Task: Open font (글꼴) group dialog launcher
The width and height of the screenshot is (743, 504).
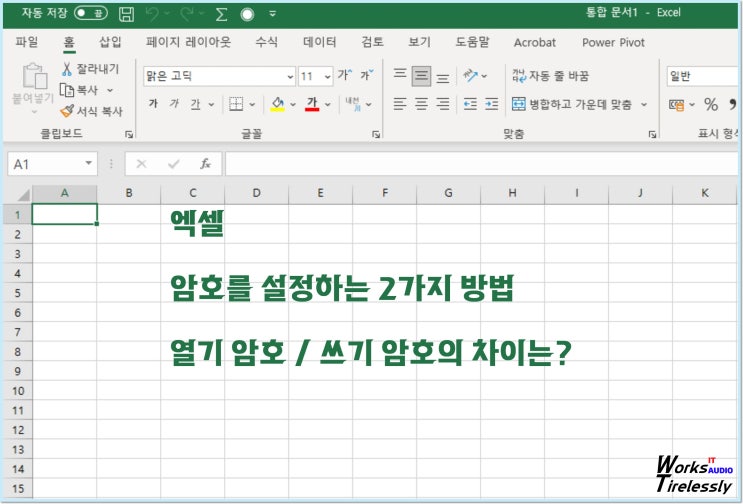Action: click(x=376, y=135)
